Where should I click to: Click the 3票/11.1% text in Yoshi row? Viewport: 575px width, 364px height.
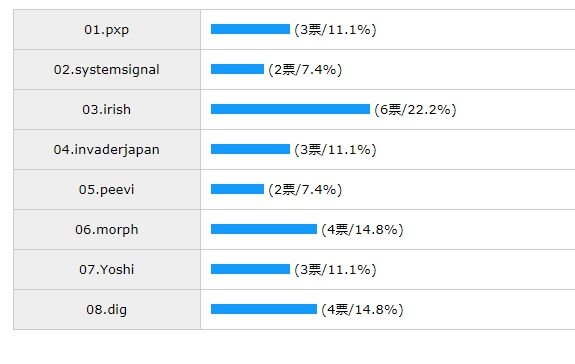point(335,269)
